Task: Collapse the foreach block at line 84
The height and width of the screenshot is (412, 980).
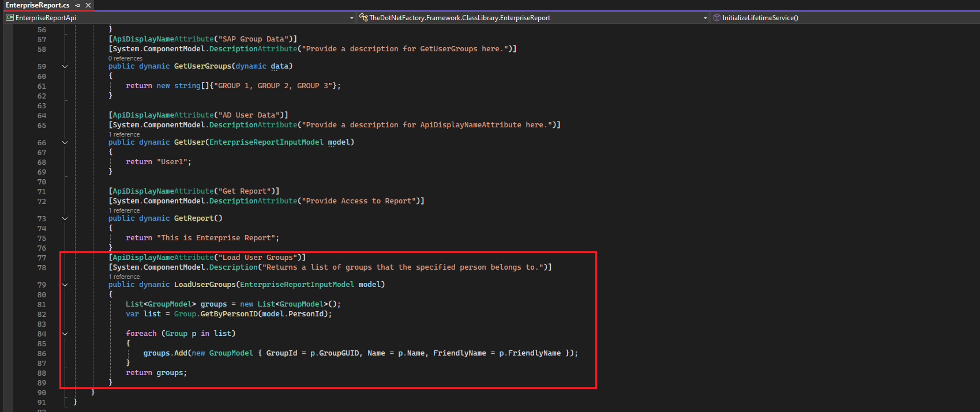Action: pos(65,334)
